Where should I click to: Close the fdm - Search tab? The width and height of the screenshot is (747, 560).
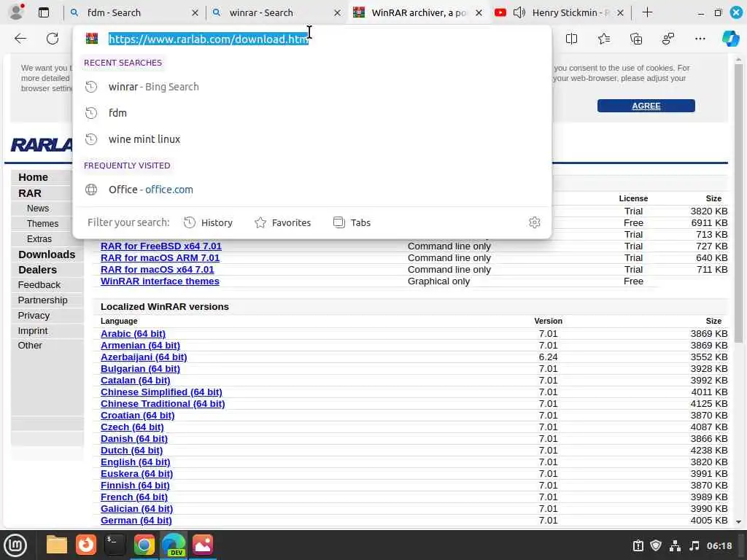point(195,13)
